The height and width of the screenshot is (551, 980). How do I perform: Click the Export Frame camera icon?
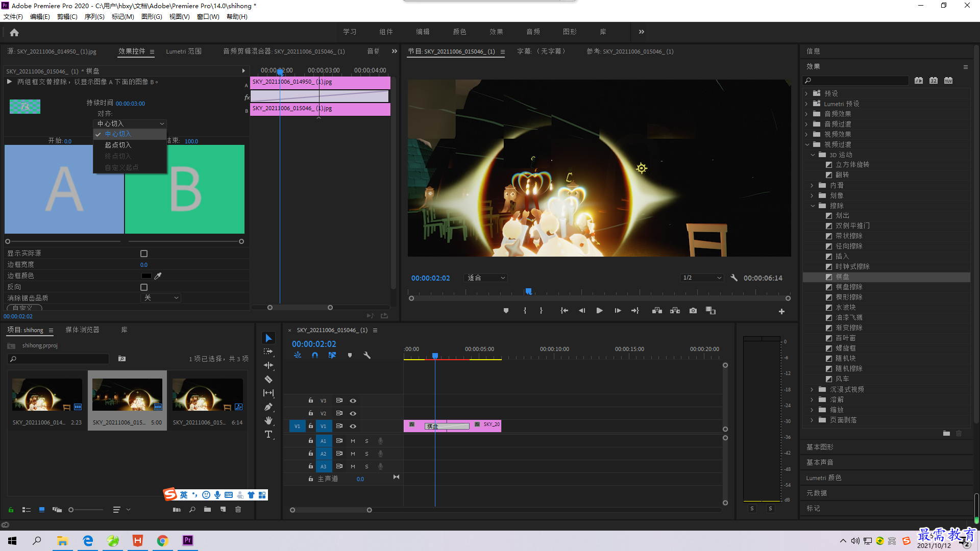[693, 311]
